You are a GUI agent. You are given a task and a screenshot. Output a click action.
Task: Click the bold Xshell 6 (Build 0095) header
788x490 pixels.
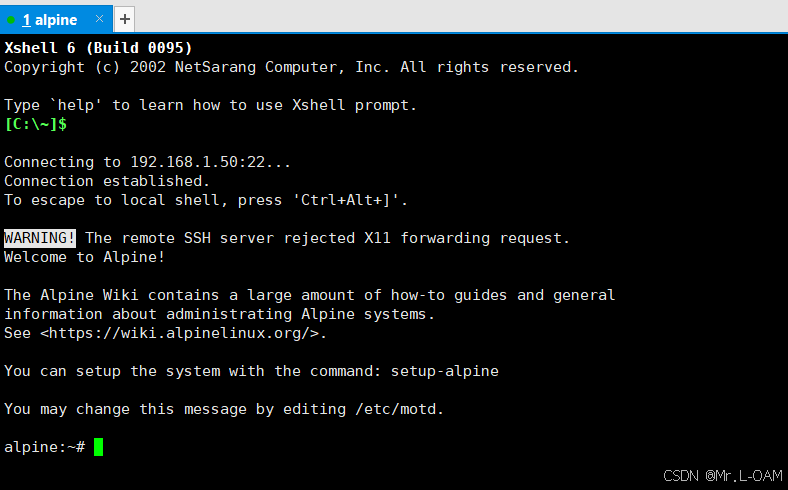(98, 48)
